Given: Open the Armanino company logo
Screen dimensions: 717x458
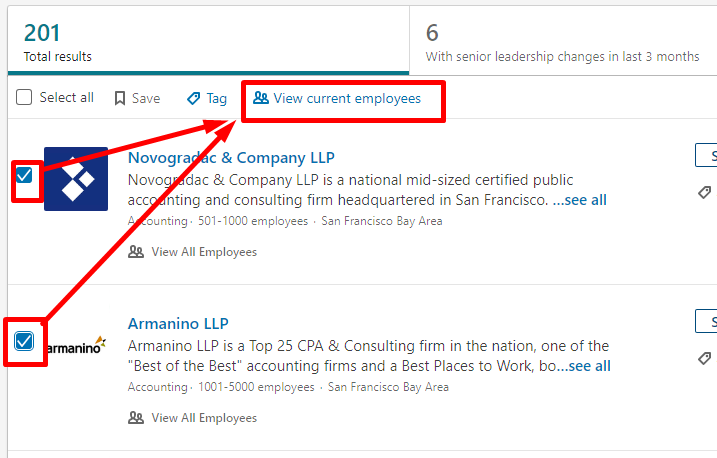Looking at the screenshot, I should [76, 346].
